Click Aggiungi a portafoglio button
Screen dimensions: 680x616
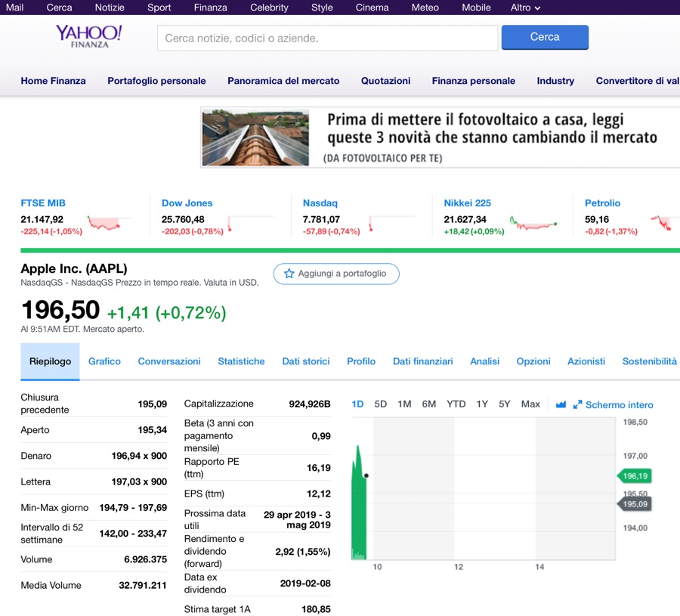pos(336,274)
